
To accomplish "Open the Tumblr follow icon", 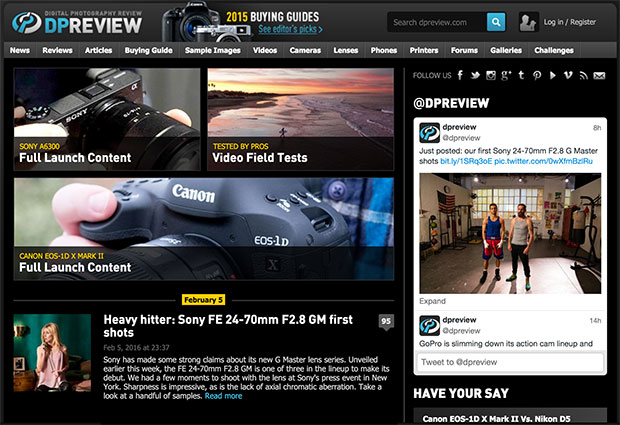I will (521, 75).
